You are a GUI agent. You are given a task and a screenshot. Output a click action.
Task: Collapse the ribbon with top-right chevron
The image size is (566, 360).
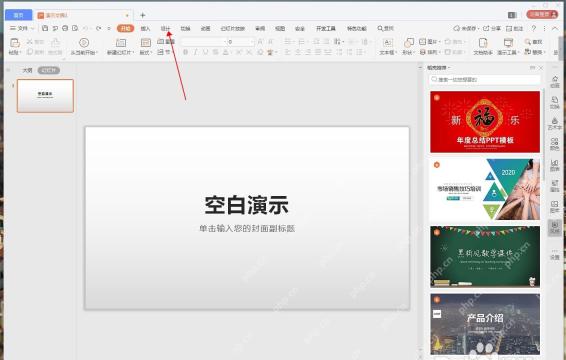click(555, 28)
